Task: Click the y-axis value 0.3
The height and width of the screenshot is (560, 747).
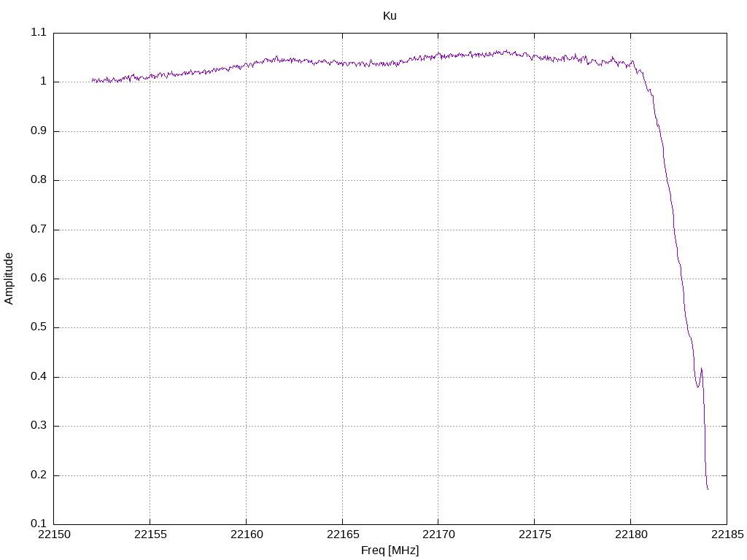Action: coord(39,426)
